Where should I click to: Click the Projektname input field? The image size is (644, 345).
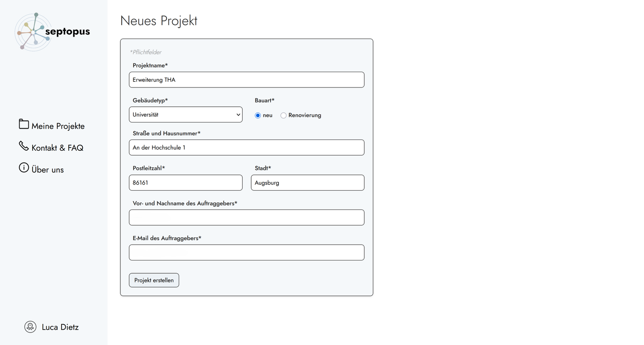click(246, 80)
